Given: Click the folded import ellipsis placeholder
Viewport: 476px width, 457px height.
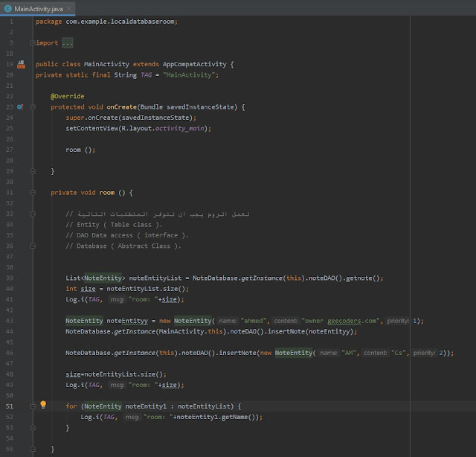Looking at the screenshot, I should click(x=67, y=43).
